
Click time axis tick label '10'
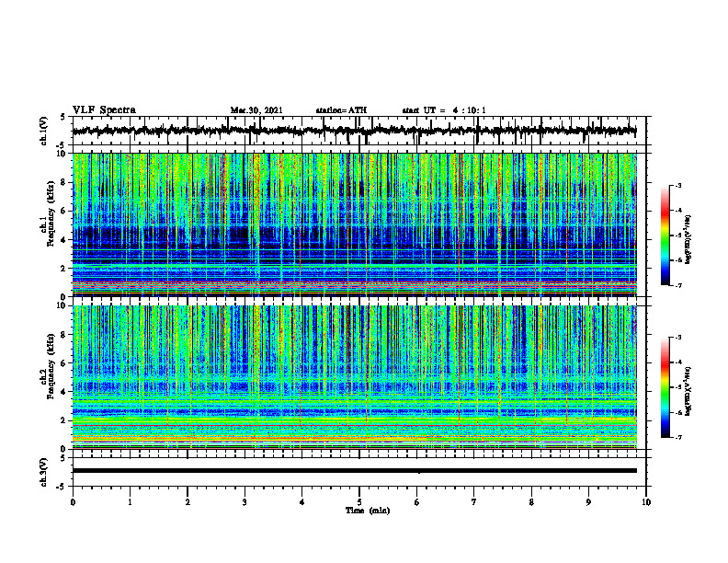(646, 502)
